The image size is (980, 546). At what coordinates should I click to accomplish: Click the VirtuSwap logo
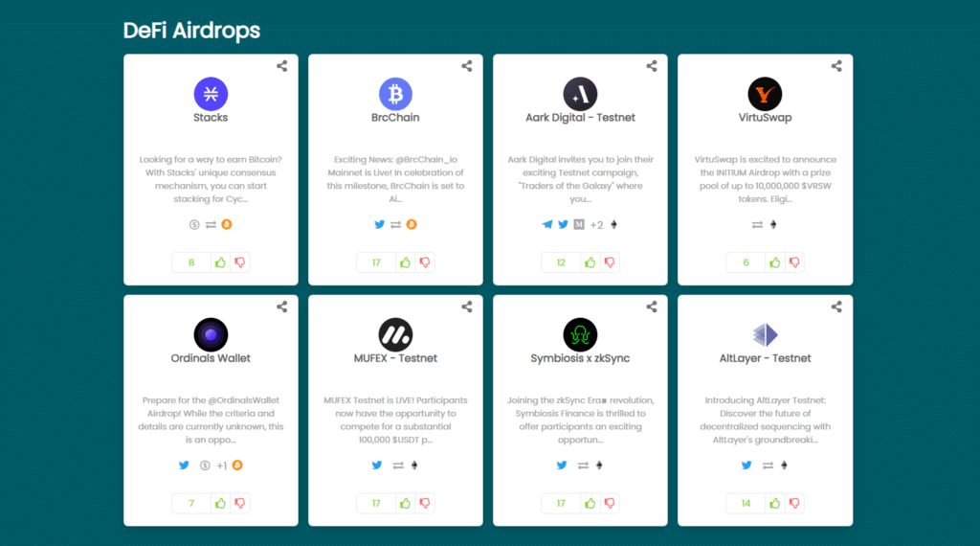point(765,94)
